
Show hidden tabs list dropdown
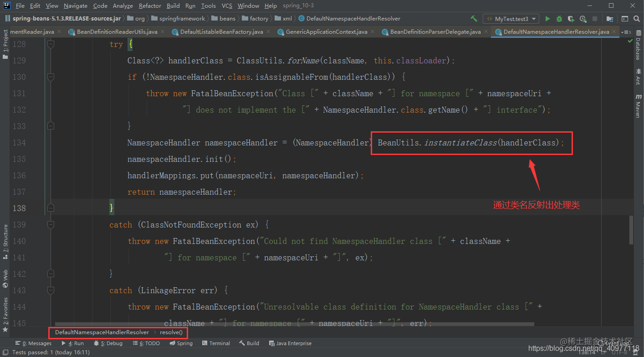pos(627,32)
